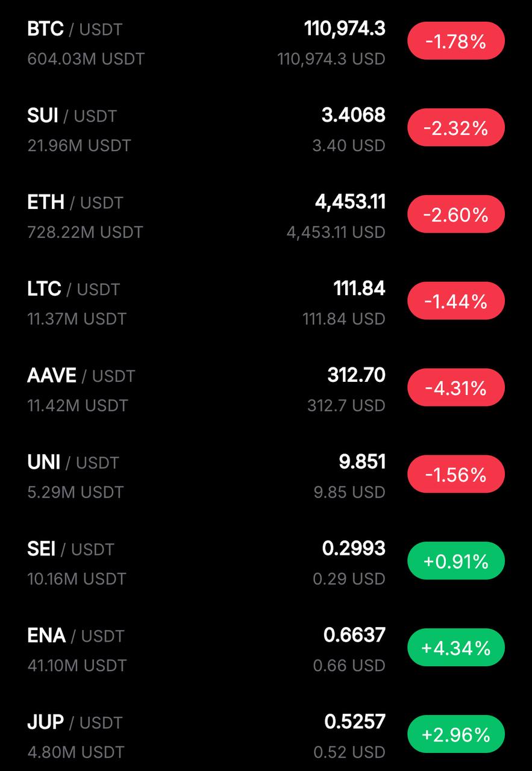This screenshot has width=532, height=771.
Task: Select the UNI / USDT pair
Action: [266, 476]
